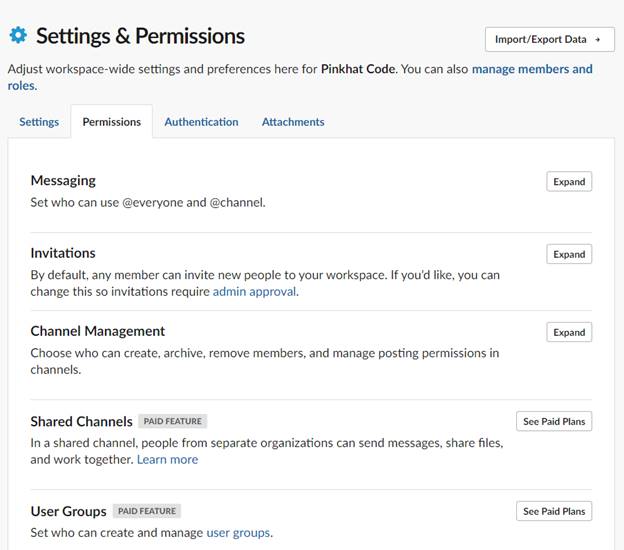
Task: Go to the Attachments tab
Action: 293,122
